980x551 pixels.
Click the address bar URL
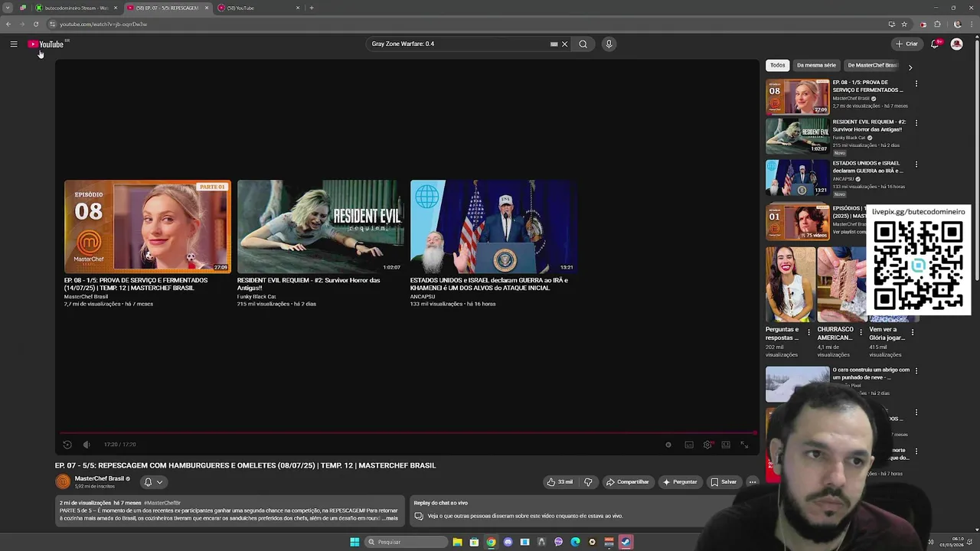103,24
